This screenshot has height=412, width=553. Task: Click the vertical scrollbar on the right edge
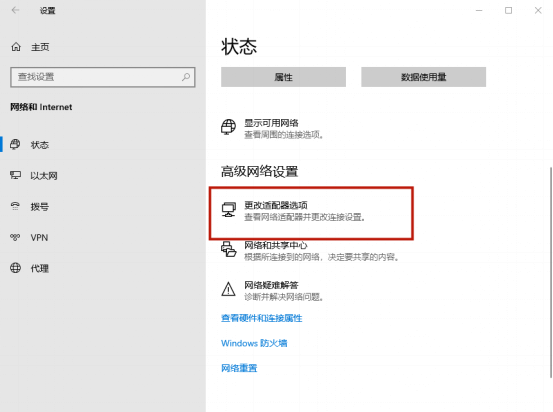tap(551, 272)
